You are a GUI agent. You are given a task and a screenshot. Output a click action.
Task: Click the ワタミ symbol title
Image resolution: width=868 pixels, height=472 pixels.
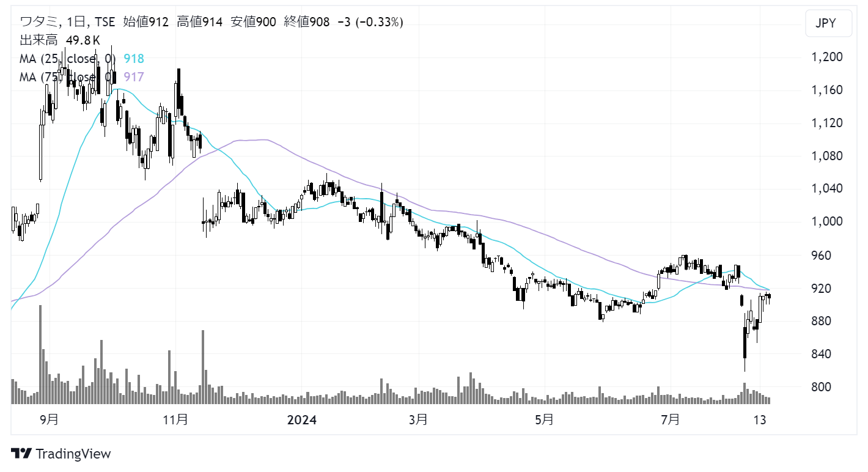[39, 23]
